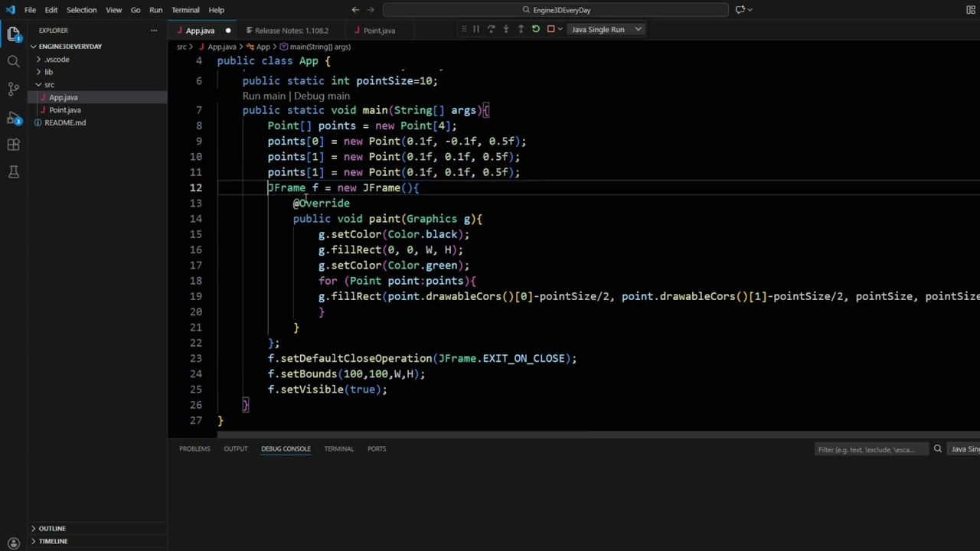Open the Terminal menu
980x551 pixels.
point(185,10)
